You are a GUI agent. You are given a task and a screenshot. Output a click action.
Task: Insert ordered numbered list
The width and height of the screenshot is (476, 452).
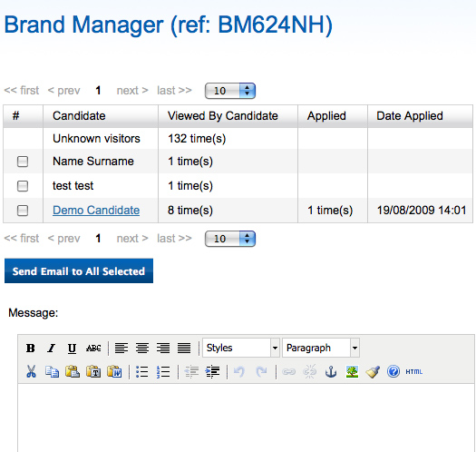click(163, 371)
